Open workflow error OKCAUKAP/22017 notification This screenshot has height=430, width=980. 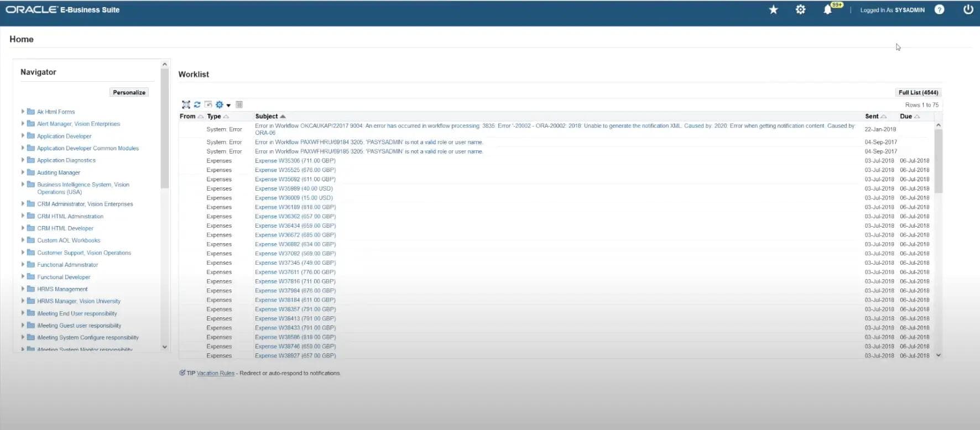click(555, 129)
